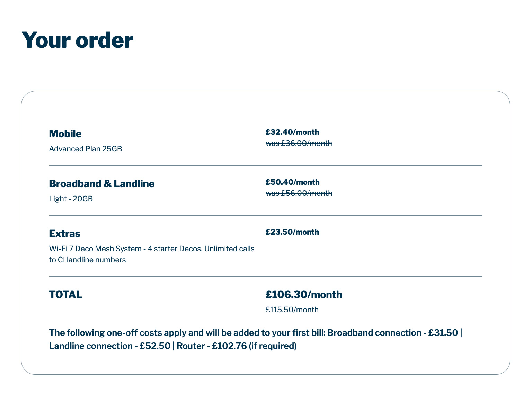Click the "Wi-Fi 7 Deco Mesh System" text
532x409 pixels.
tap(95, 249)
